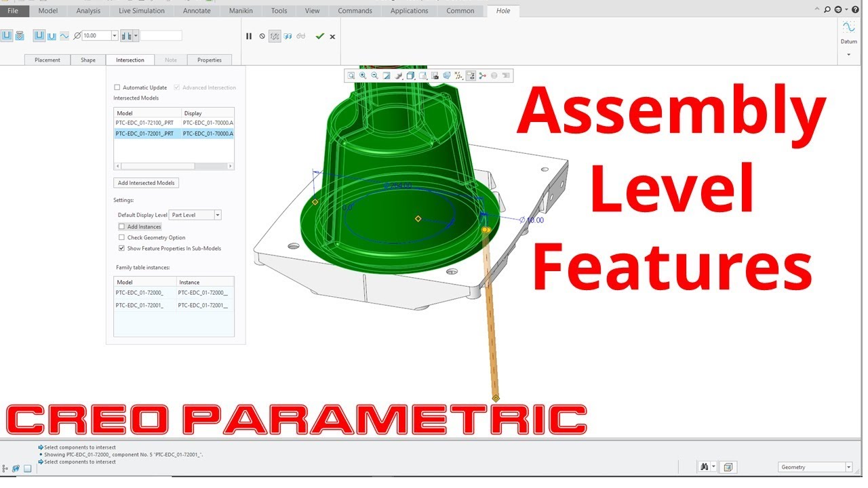This screenshot has height=488, width=868.
Task: Click the Instance column header
Action: click(x=205, y=282)
